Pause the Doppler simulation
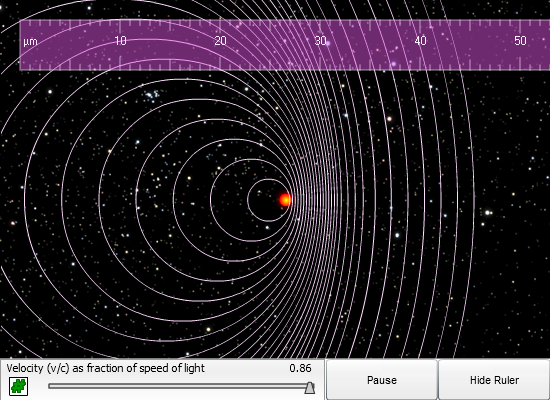550x400 pixels. pyautogui.click(x=382, y=380)
